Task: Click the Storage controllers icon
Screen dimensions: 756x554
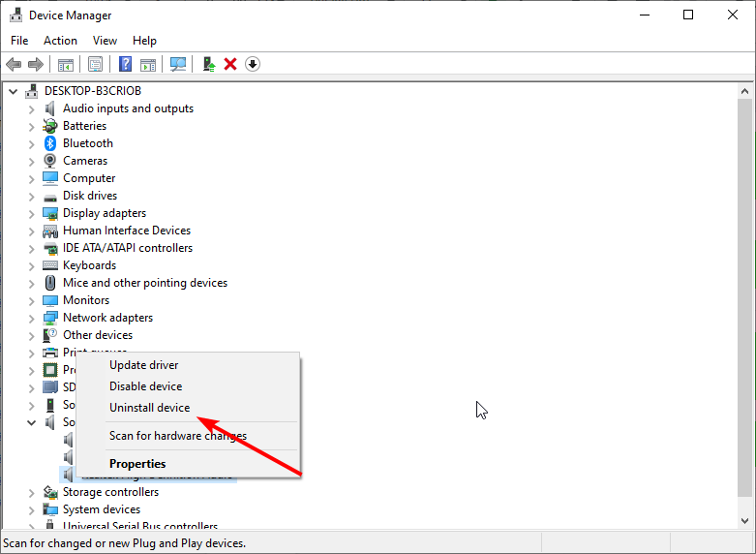Action: (50, 492)
